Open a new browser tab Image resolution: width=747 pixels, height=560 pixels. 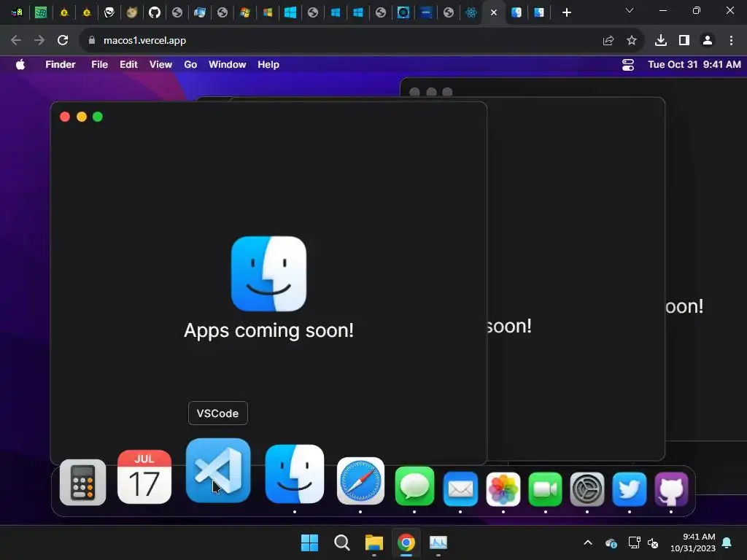(x=566, y=12)
